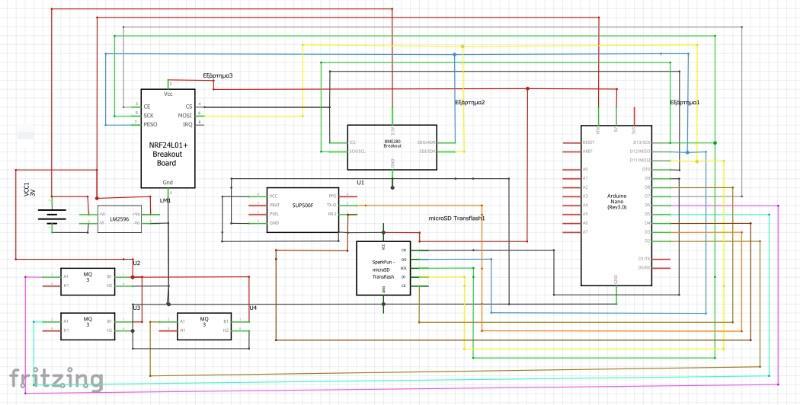Click the MOSI pin label on NRF24L01+
The width and height of the screenshot is (800, 405).
185,115
